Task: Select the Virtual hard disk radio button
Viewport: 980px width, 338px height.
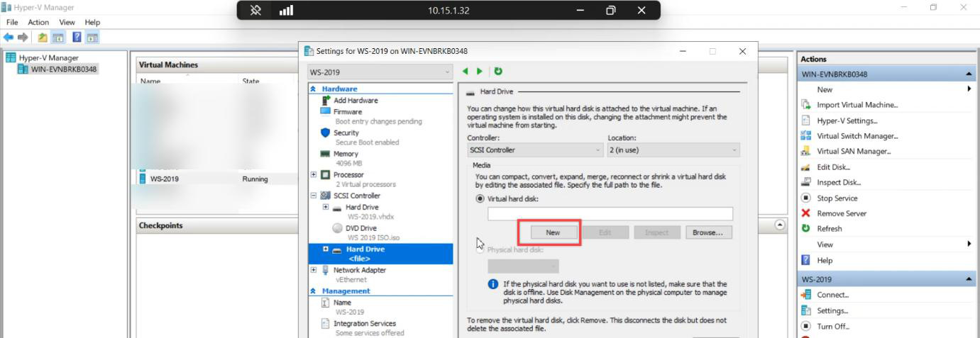Action: click(x=480, y=199)
